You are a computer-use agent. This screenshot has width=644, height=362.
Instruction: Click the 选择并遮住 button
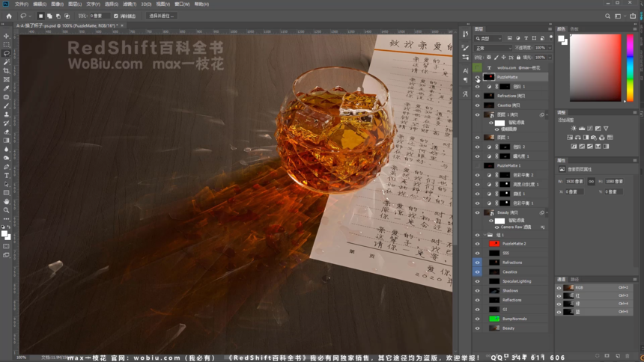click(x=161, y=16)
